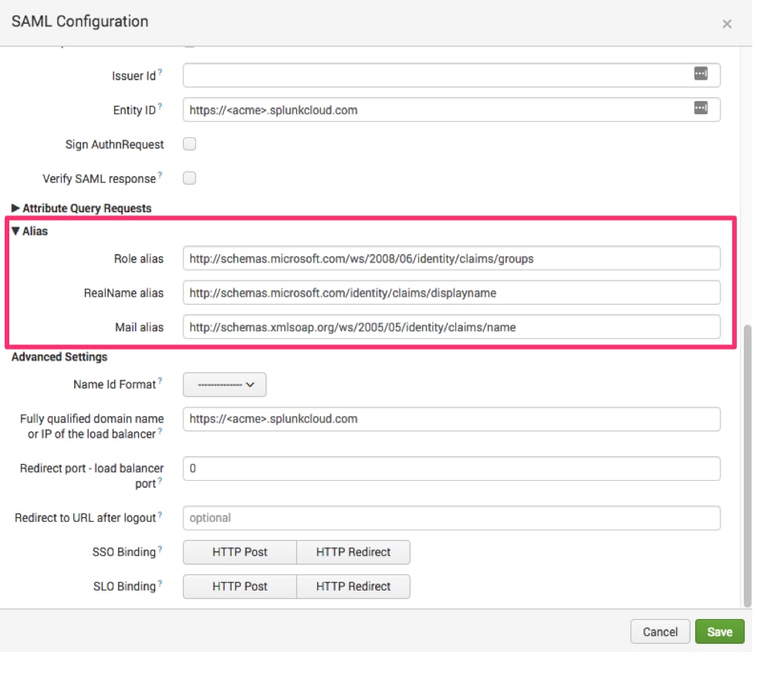Open the Name Id Format help tooltip icon

160,381
